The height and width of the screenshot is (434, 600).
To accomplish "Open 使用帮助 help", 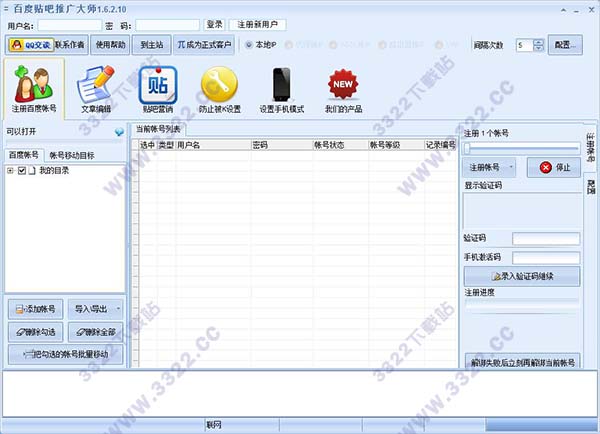I will [x=110, y=45].
